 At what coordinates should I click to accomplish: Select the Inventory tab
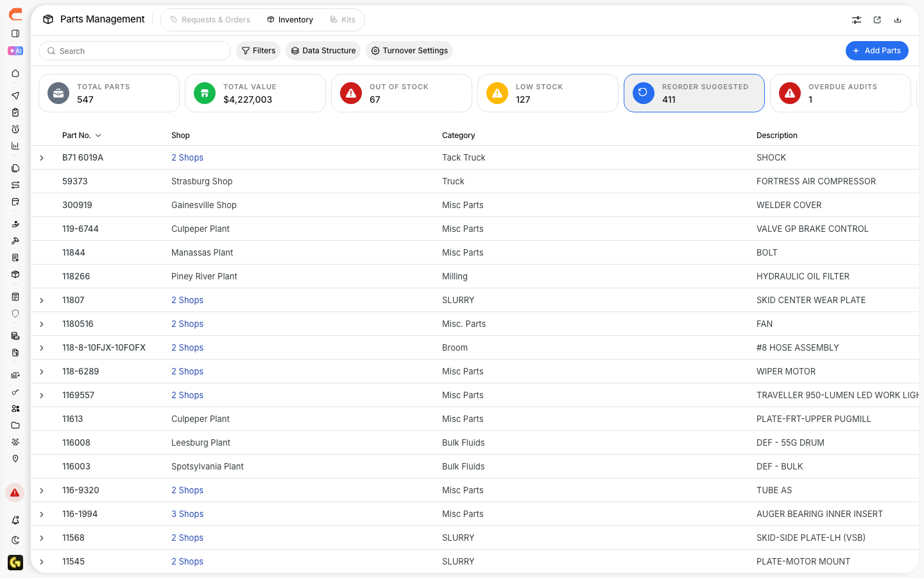pyautogui.click(x=290, y=20)
